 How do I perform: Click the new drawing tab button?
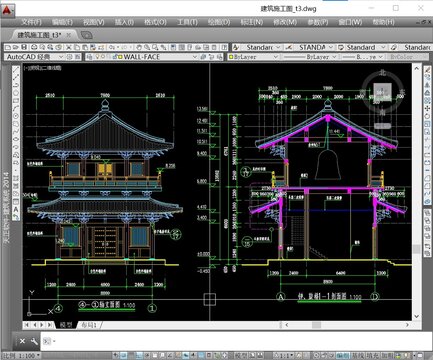point(86,35)
